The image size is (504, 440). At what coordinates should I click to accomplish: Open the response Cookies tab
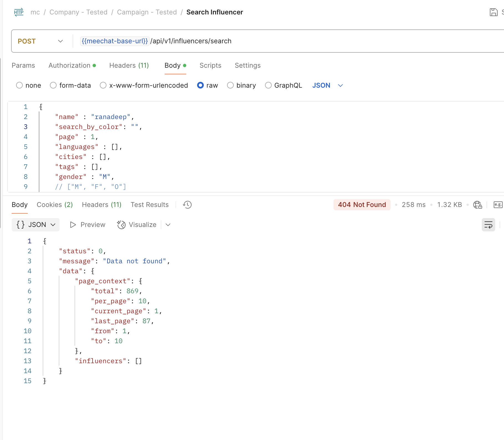pyautogui.click(x=55, y=205)
